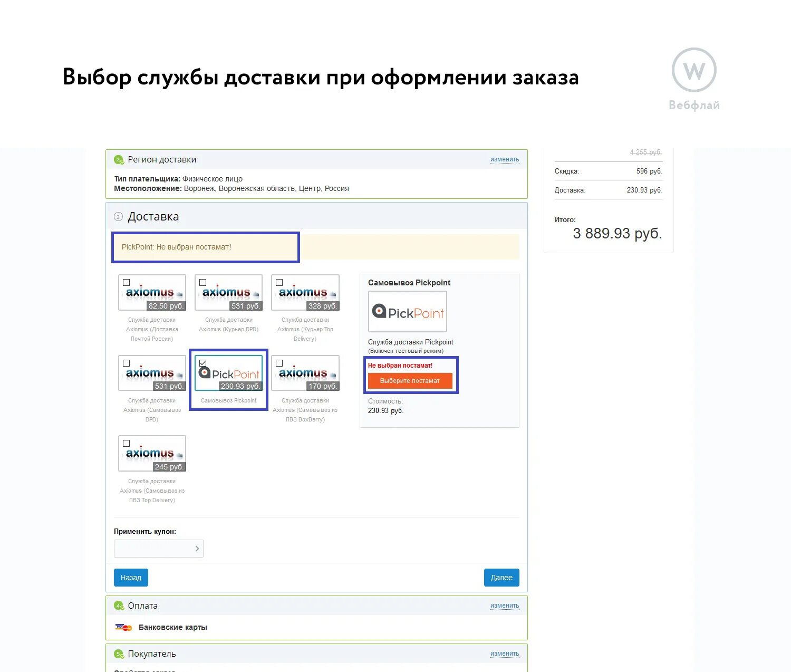Click step 3 icon by Доставка heading
This screenshot has height=672, width=791.
tap(119, 217)
